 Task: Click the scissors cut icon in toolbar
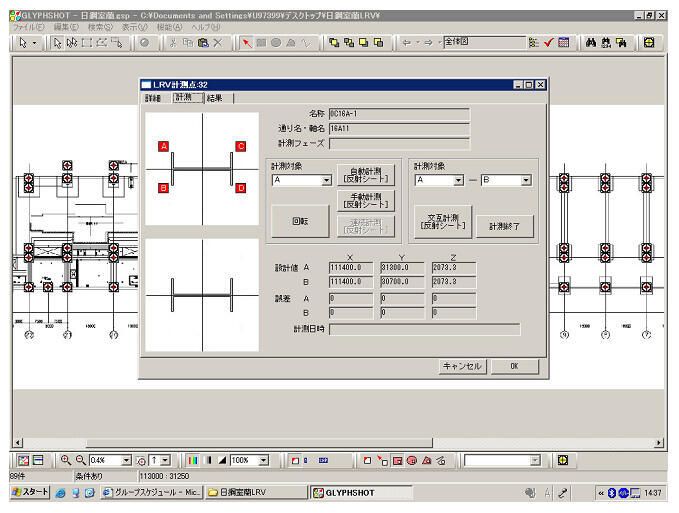click(173, 43)
